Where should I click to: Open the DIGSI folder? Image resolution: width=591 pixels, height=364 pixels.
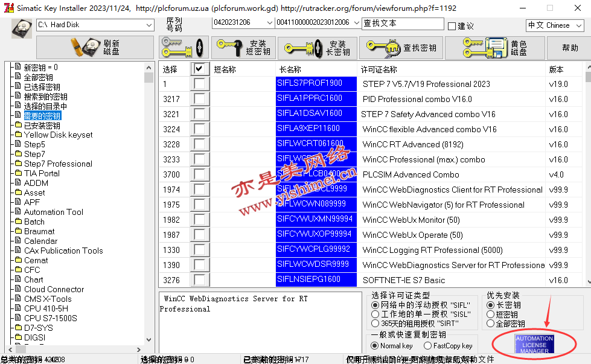[x=34, y=337]
